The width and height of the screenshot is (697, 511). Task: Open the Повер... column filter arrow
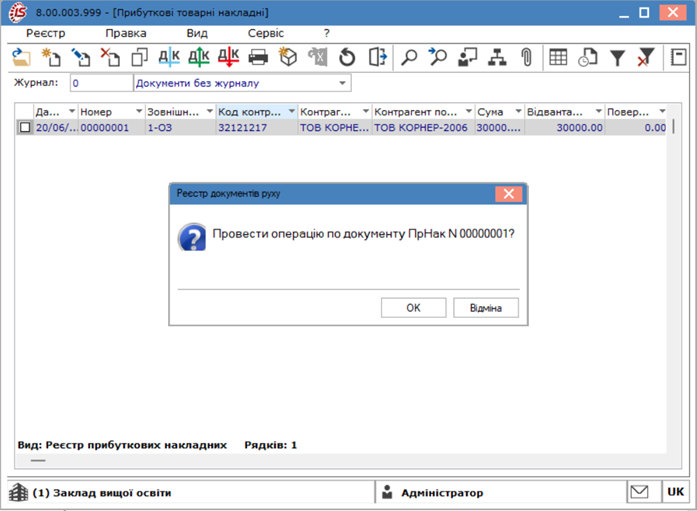(x=662, y=111)
